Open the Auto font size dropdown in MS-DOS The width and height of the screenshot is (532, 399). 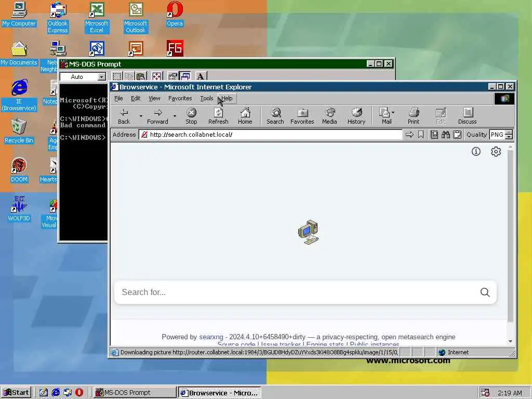pyautogui.click(x=101, y=77)
